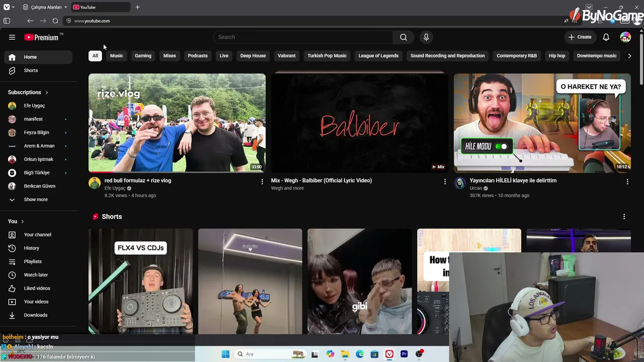Open History in the sidebar
Image resolution: width=644 pixels, height=362 pixels.
[x=38, y=248]
